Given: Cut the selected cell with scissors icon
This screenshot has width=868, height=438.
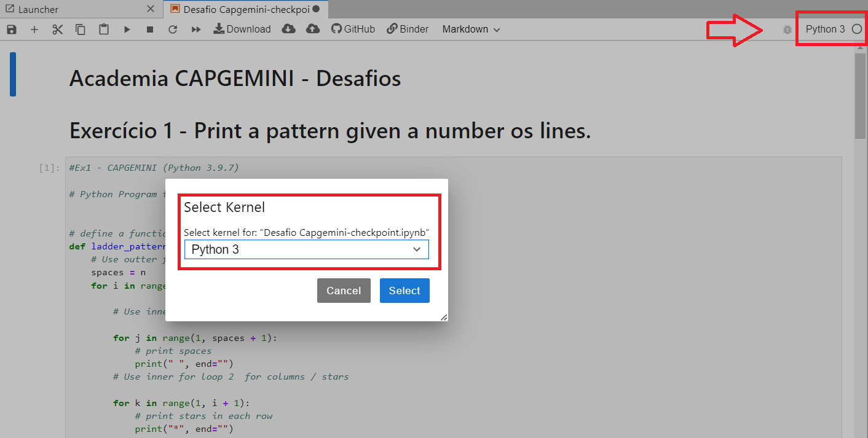Looking at the screenshot, I should point(58,29).
